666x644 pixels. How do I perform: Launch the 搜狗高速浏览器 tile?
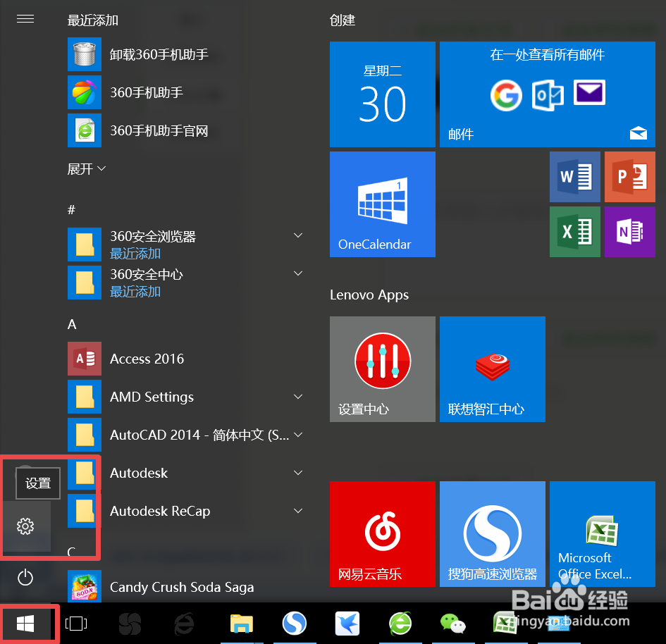tap(493, 534)
